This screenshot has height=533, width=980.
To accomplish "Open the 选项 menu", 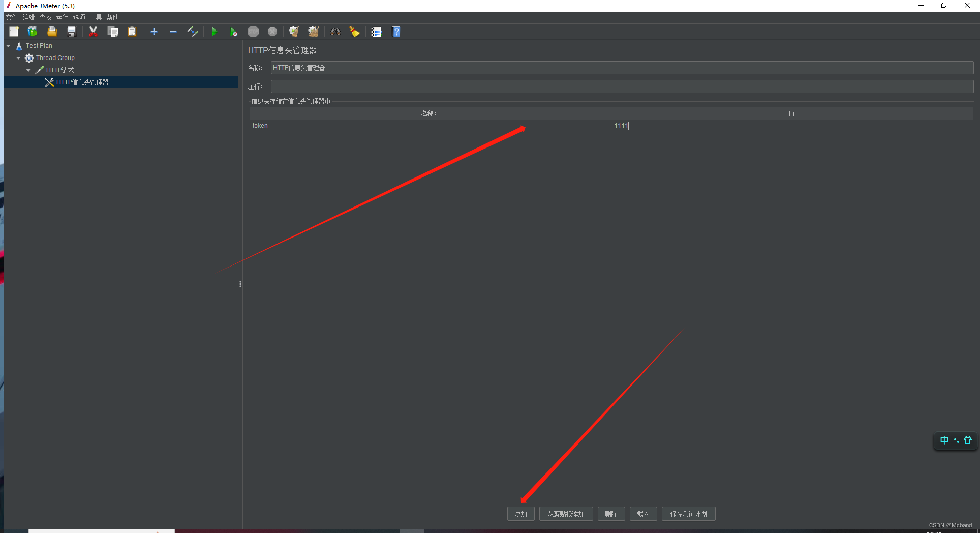I will pos(79,17).
